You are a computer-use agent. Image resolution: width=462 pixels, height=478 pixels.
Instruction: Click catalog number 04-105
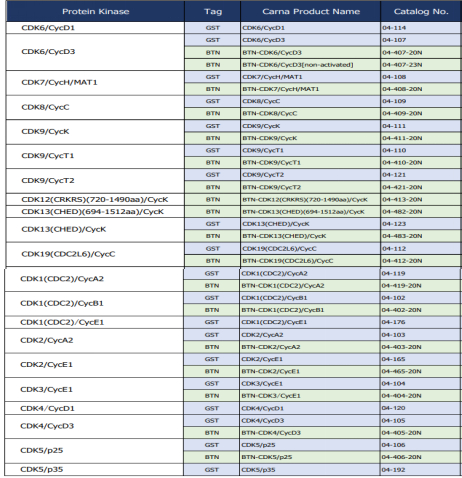coord(393,421)
